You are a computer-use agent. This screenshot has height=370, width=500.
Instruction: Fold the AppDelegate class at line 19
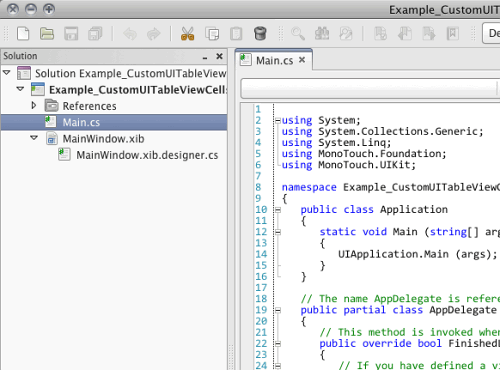tap(277, 310)
